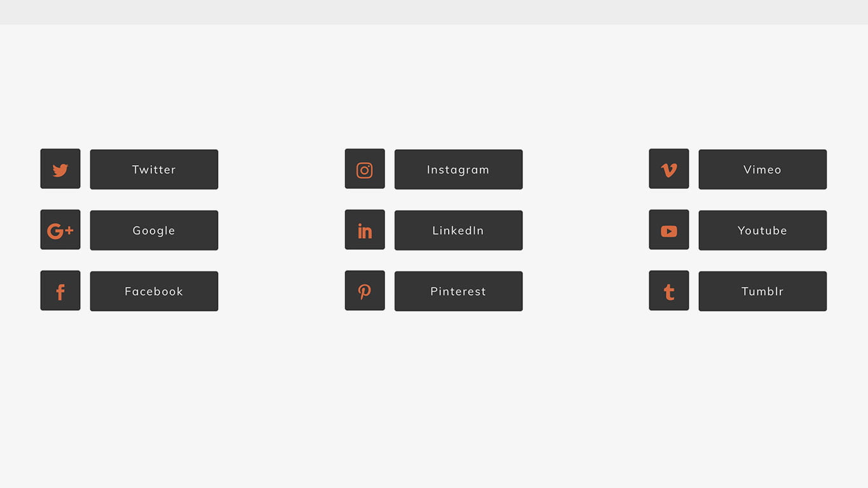Click the Tumblr t icon
868x488 pixels.
click(x=669, y=292)
